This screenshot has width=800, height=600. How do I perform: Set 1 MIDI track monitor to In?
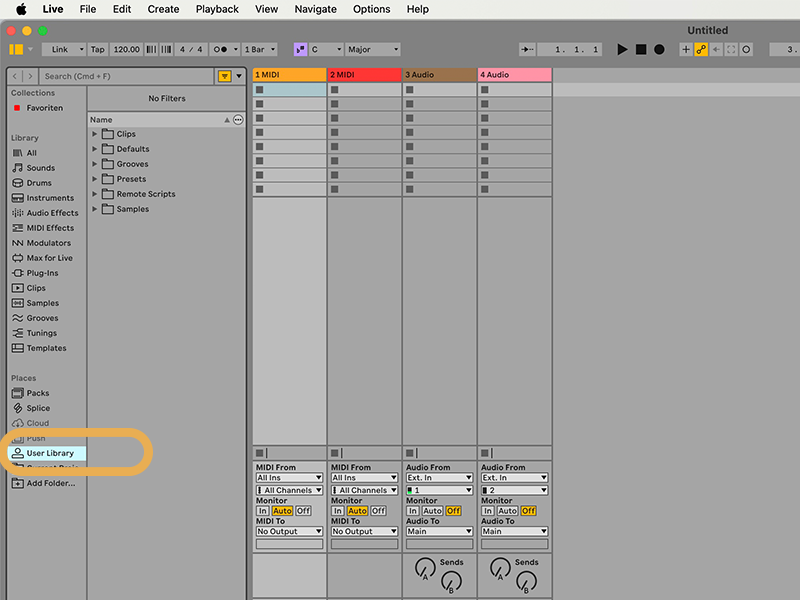tap(263, 511)
